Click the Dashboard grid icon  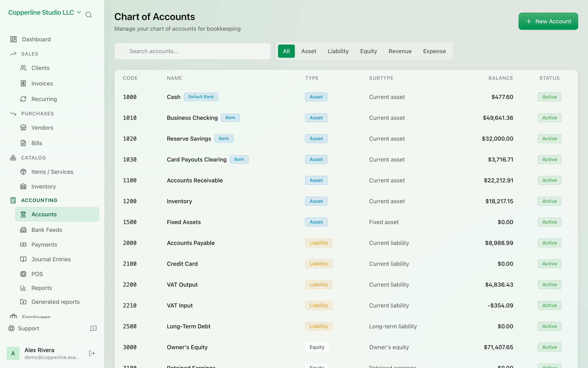(13, 39)
